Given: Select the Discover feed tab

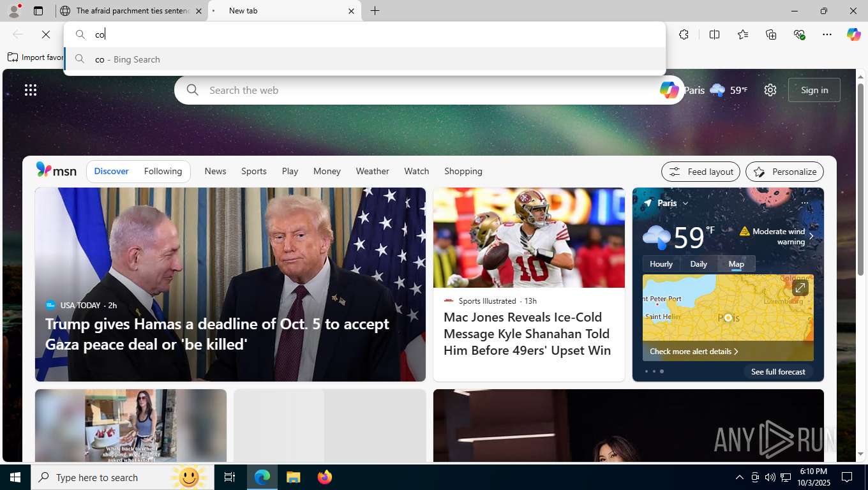Looking at the screenshot, I should (111, 171).
